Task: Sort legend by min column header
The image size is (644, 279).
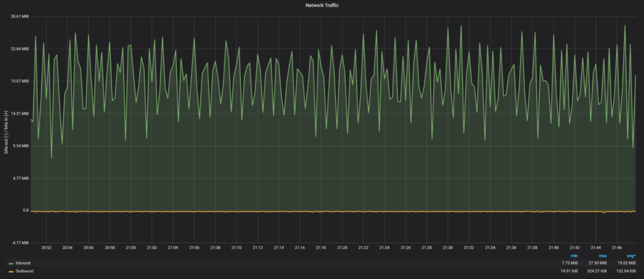Action: click(x=574, y=256)
